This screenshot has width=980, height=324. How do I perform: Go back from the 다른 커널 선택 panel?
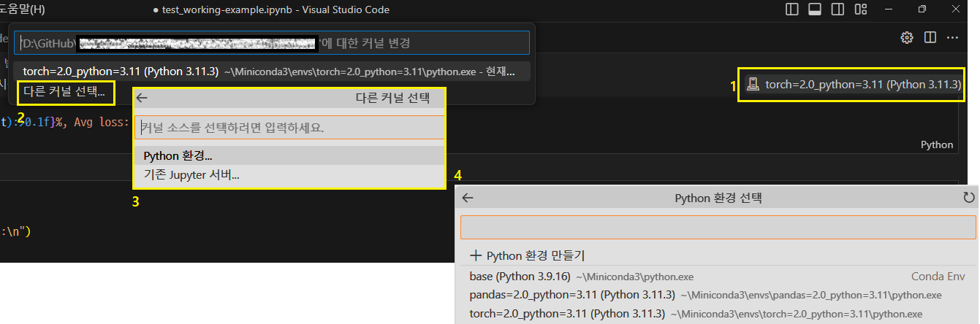(x=143, y=97)
